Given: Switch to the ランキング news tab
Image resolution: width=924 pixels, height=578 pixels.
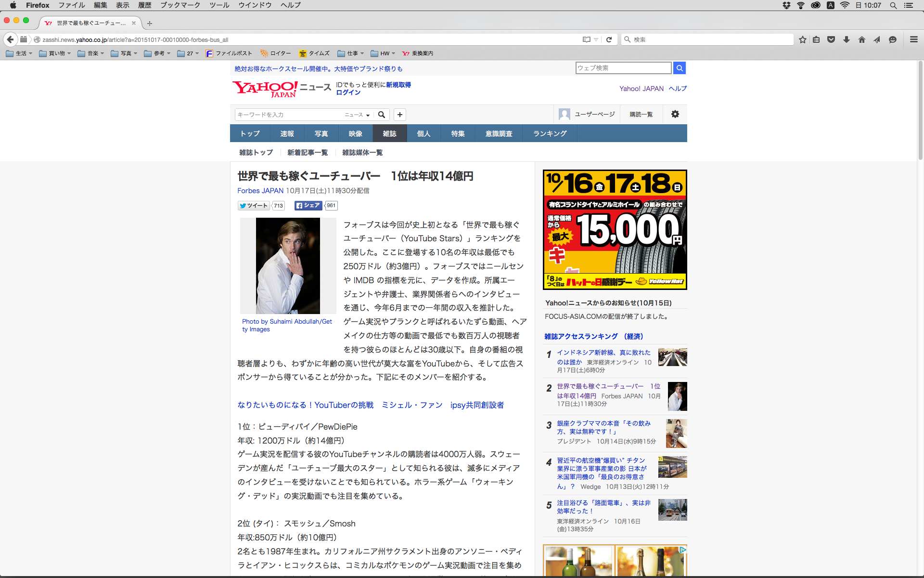Looking at the screenshot, I should tap(550, 133).
